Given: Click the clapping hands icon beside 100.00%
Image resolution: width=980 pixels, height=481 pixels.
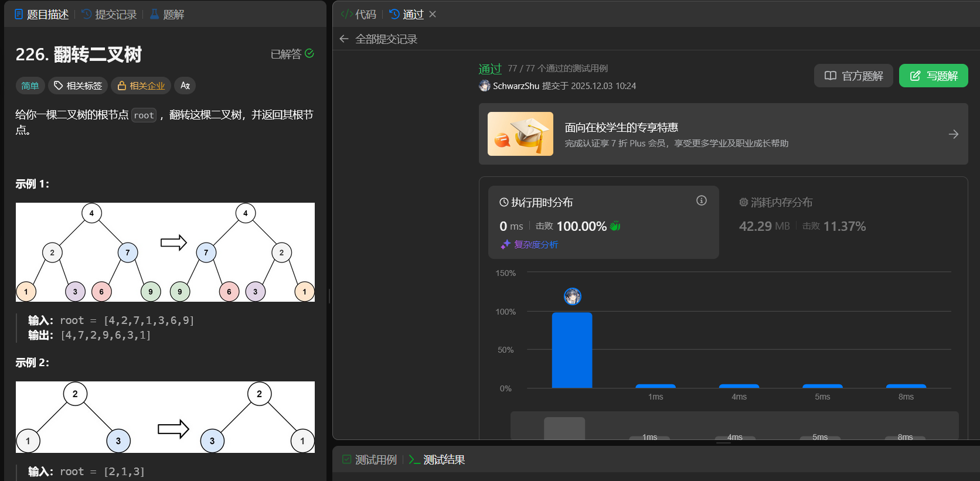Looking at the screenshot, I should click(615, 226).
